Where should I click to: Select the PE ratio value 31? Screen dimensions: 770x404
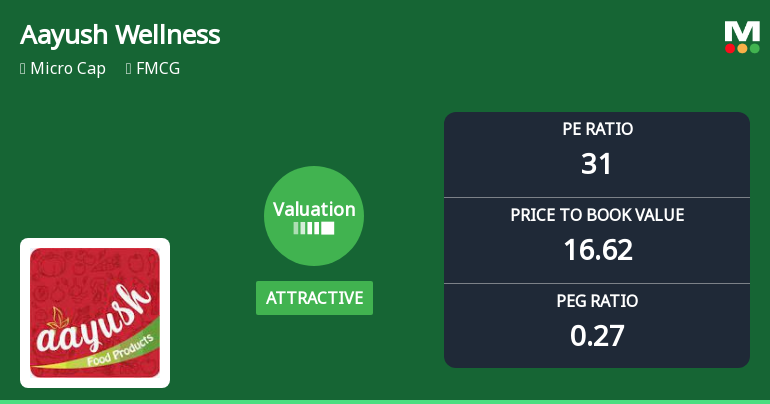pyautogui.click(x=597, y=163)
